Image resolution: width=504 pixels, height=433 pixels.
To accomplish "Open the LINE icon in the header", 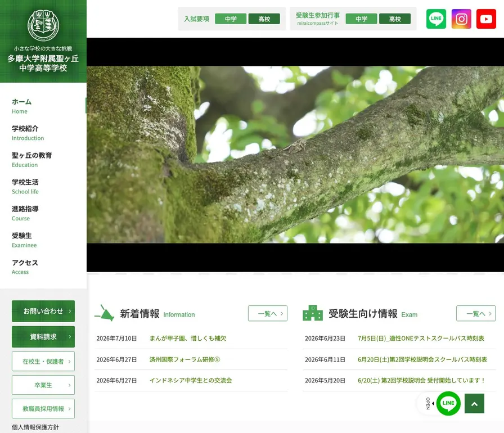I will click(x=436, y=19).
